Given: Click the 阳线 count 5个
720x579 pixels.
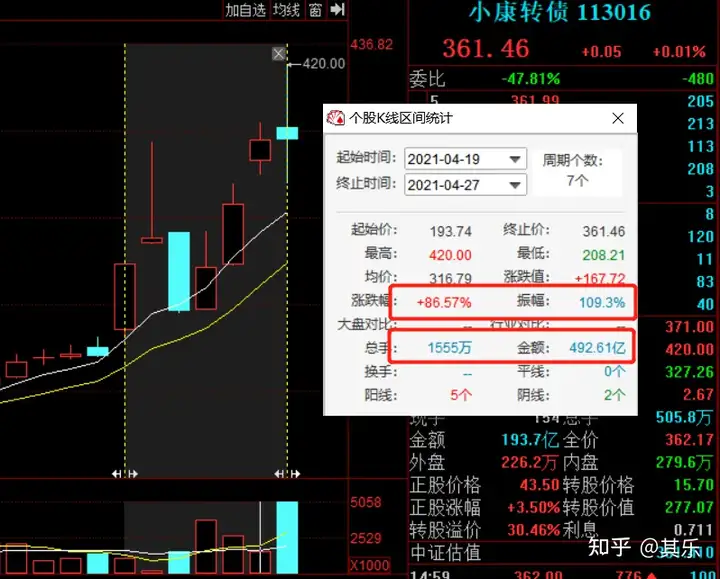Looking at the screenshot, I should coord(461,395).
